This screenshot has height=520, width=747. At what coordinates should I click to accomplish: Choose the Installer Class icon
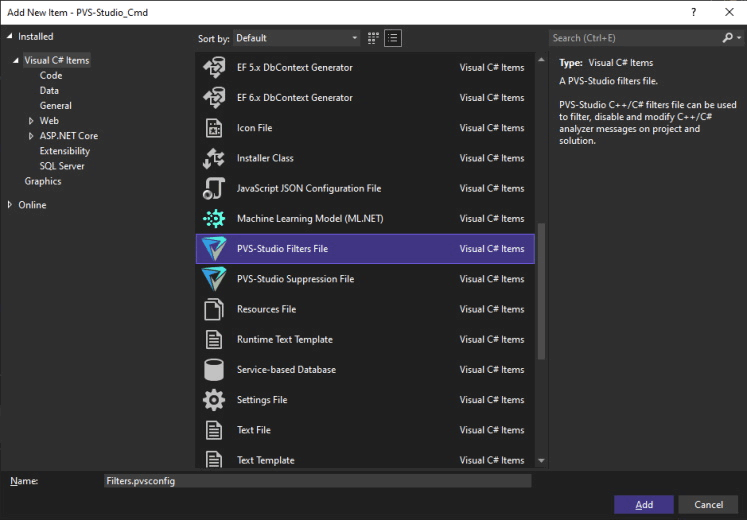214,158
